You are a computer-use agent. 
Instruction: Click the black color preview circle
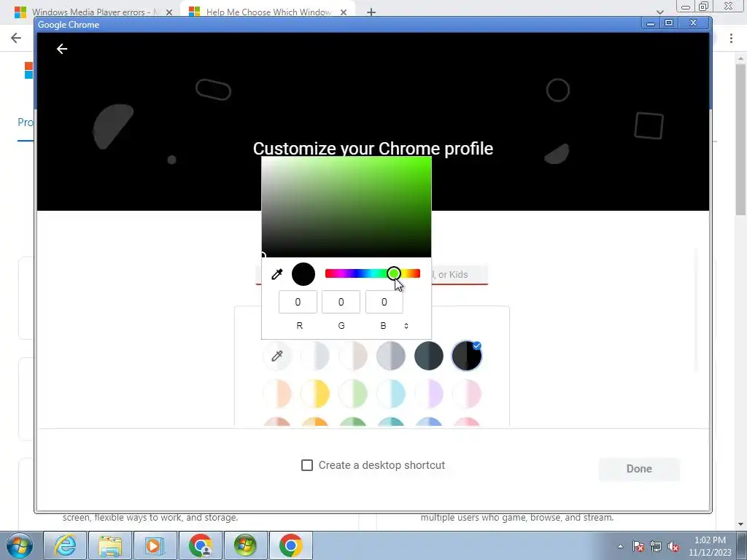pos(303,274)
